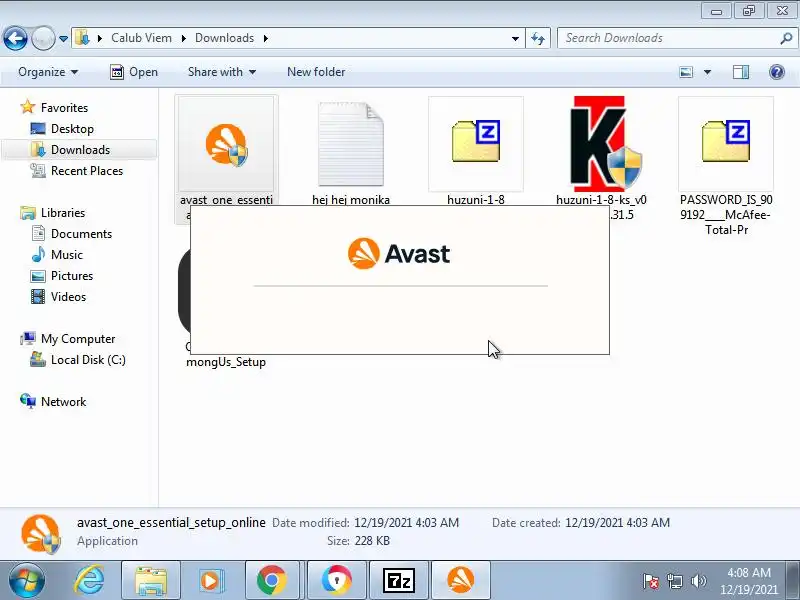This screenshot has width=800, height=600.
Task: Open the address bar history dropdown
Action: pos(515,38)
